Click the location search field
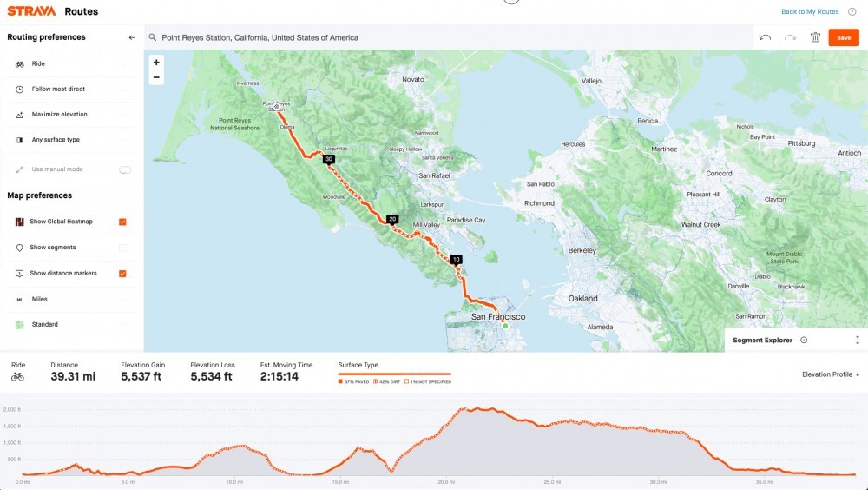This screenshot has height=490, width=868. [449, 37]
